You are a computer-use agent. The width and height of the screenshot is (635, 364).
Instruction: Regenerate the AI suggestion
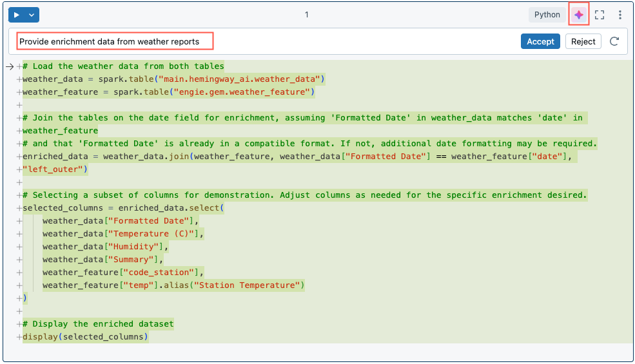click(x=614, y=42)
